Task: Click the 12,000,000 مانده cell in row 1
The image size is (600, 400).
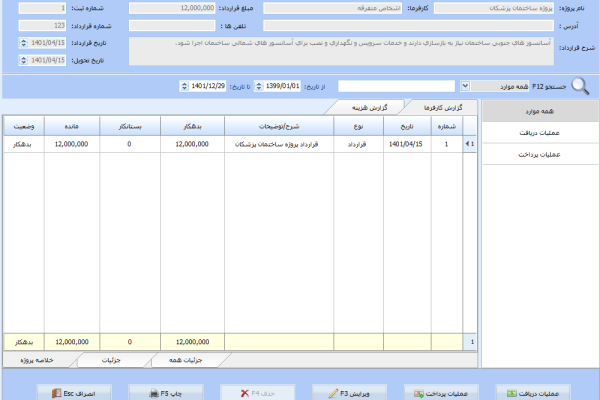Action: click(72, 144)
